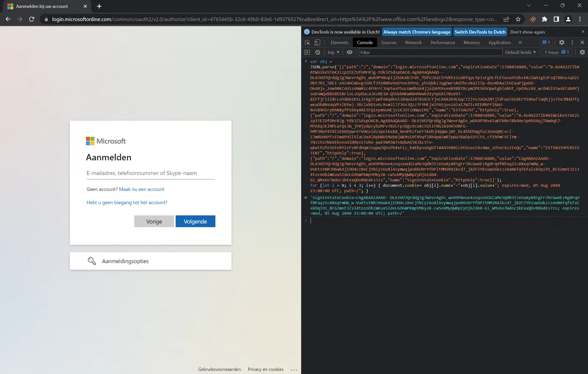Image resolution: width=588 pixels, height=374 pixels.
Task: Expand the var obj console entry
Action: coord(306,62)
